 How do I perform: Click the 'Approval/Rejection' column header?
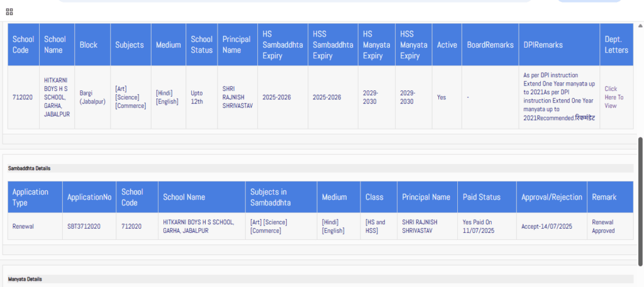point(551,197)
